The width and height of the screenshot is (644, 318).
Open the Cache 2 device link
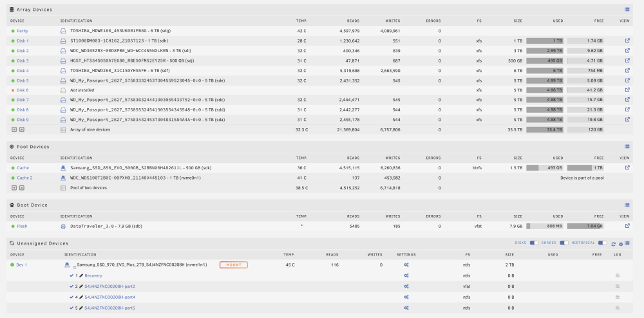[24, 178]
